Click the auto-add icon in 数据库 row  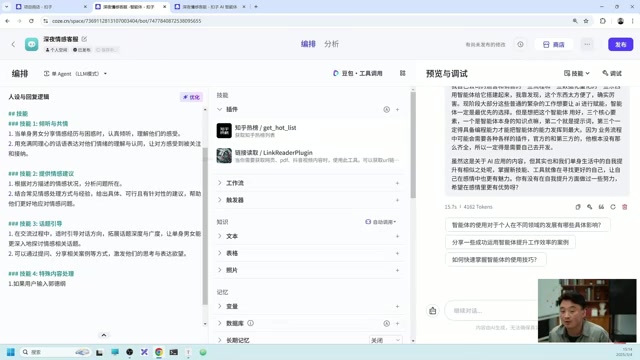coord(386,323)
